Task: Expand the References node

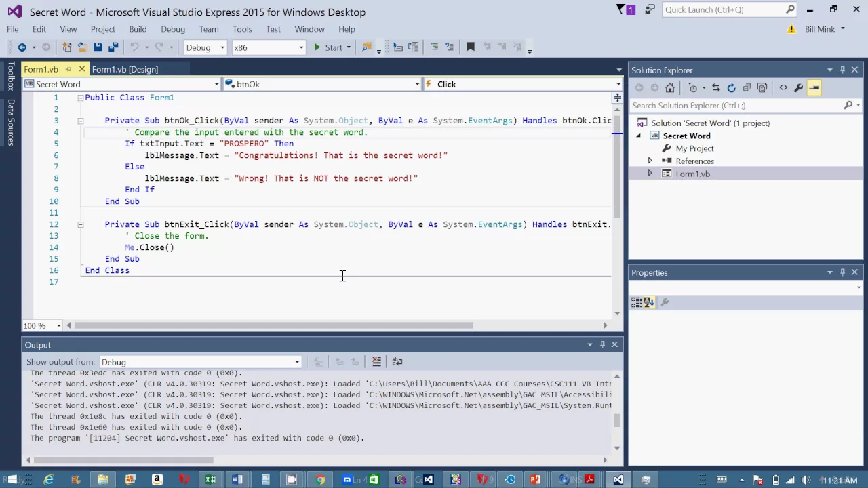Action: [650, 161]
